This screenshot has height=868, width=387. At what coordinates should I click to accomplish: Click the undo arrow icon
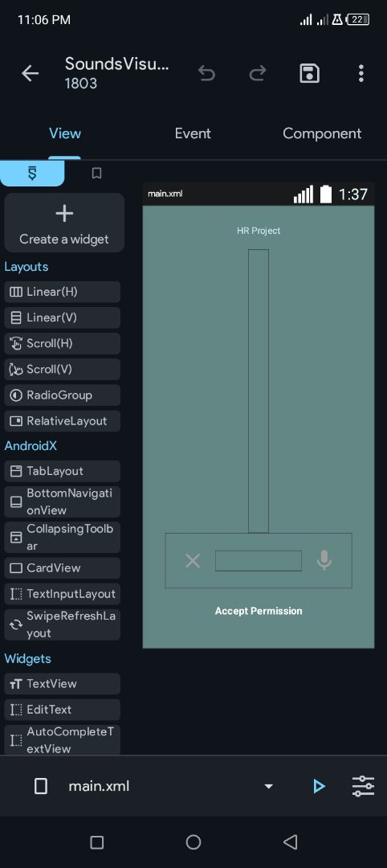207,73
